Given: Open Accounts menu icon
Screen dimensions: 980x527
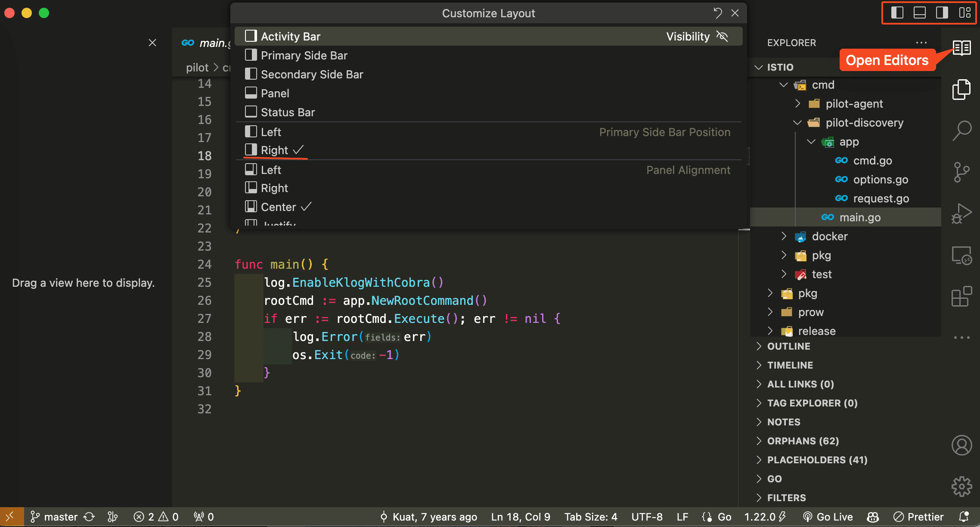Looking at the screenshot, I should click(961, 445).
